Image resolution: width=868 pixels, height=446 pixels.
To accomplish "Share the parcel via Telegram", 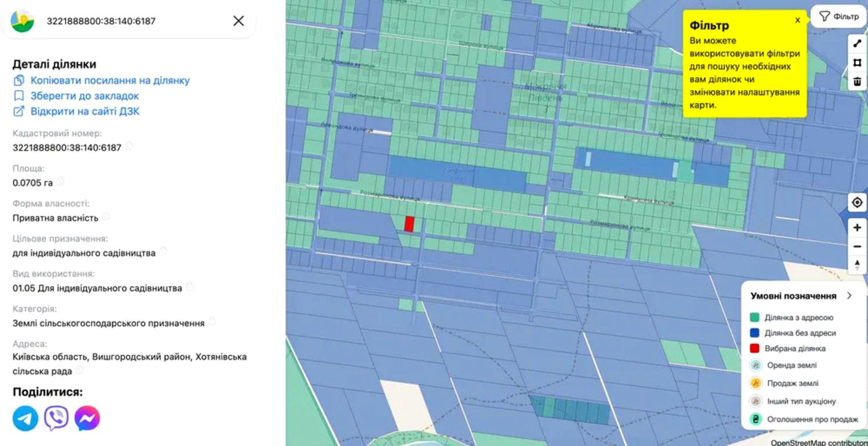I will (x=25, y=418).
